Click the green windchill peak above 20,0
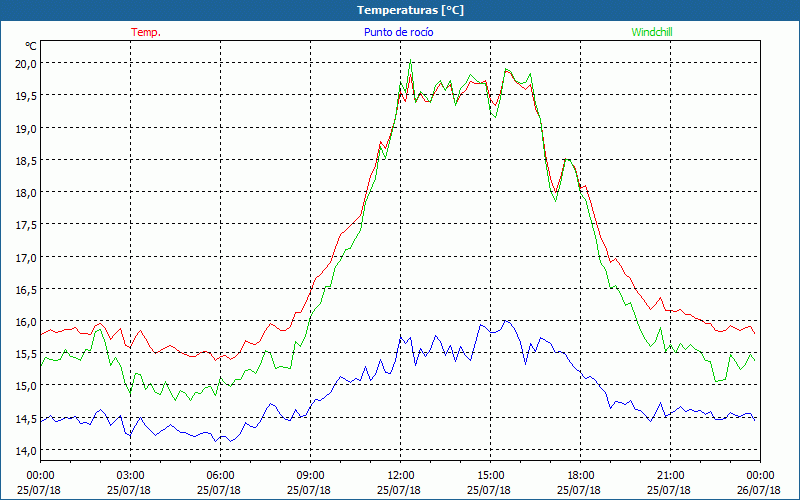Viewport: 800px width, 500px height. tap(410, 60)
